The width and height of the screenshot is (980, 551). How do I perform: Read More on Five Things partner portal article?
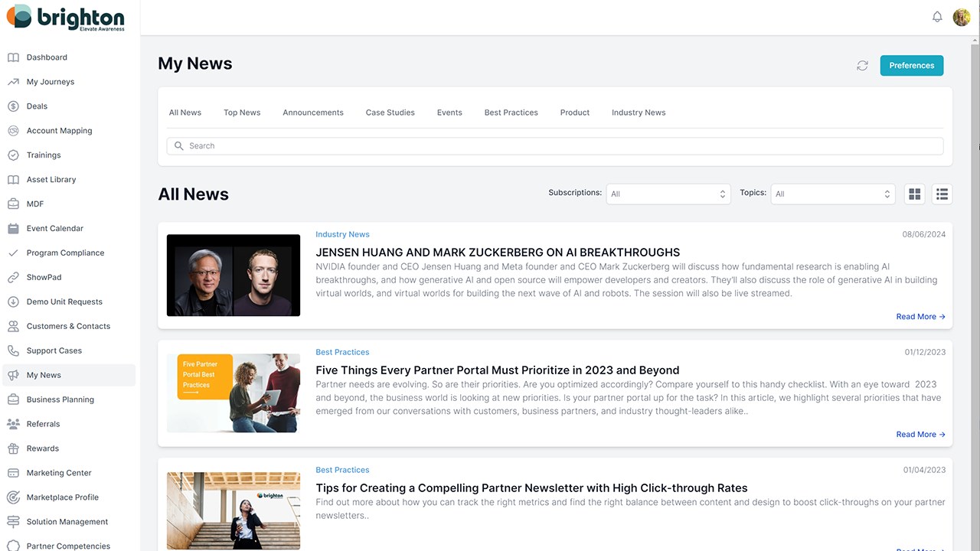tap(921, 435)
